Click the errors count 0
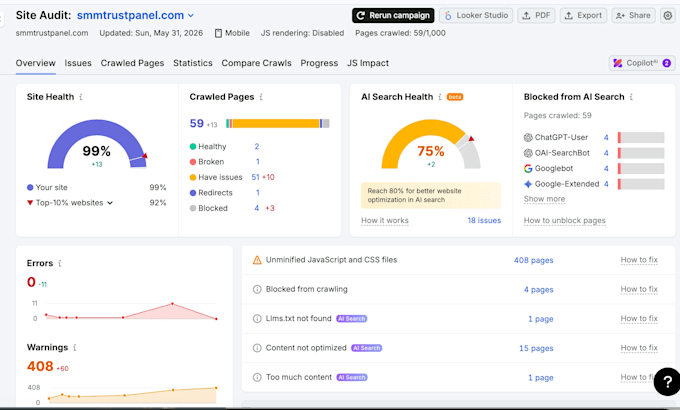 pos(31,282)
